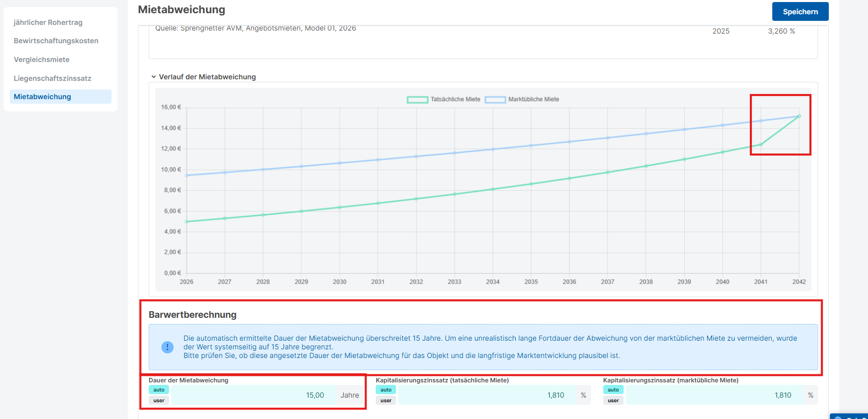The height and width of the screenshot is (419, 868).
Task: Select Vergleichsmiete in the sidebar
Action: coord(42,59)
